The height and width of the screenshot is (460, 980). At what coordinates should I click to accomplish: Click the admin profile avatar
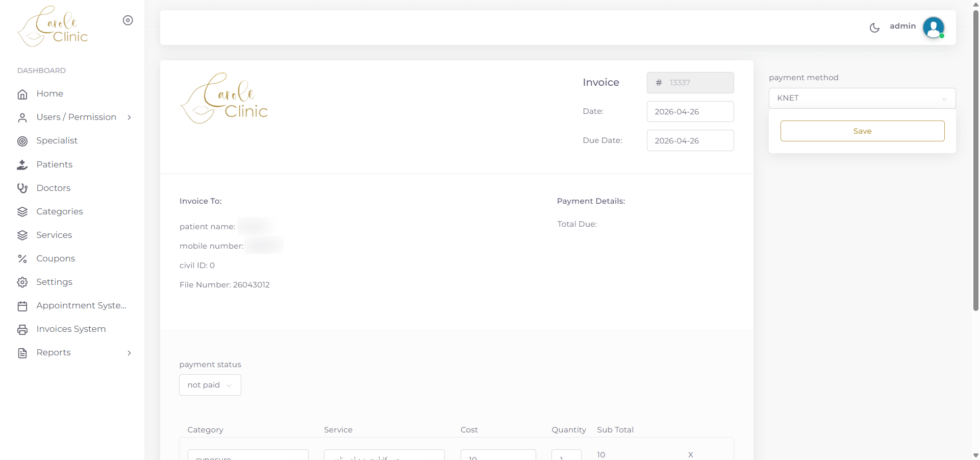pos(933,28)
